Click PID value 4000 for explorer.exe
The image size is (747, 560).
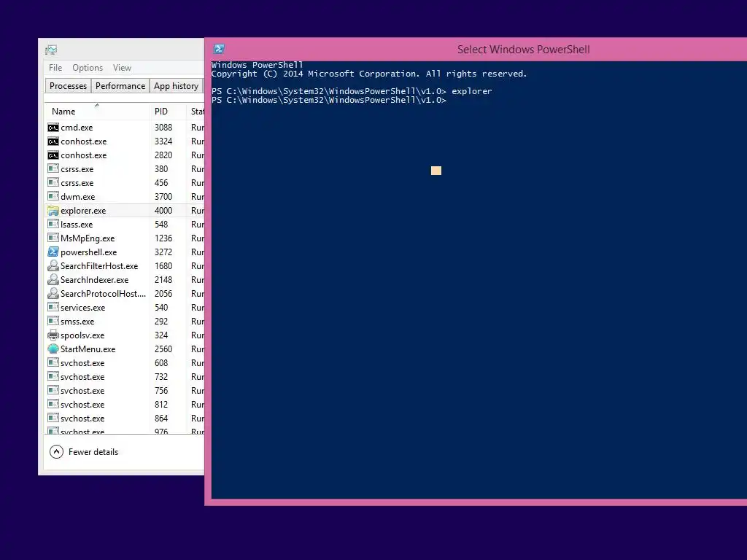pos(163,211)
